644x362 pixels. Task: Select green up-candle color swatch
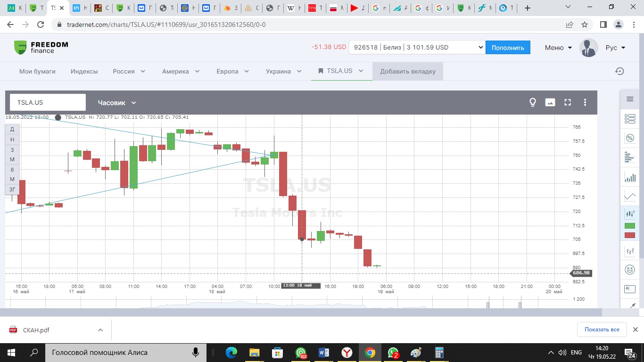pos(630,226)
